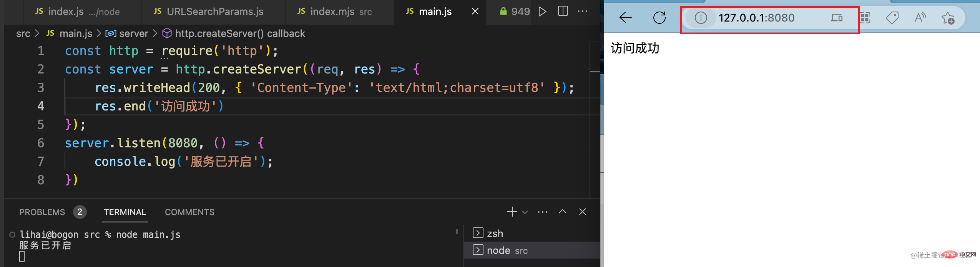This screenshot has height=267, width=980.
Task: Click the problems count badge 2
Action: coord(80,212)
